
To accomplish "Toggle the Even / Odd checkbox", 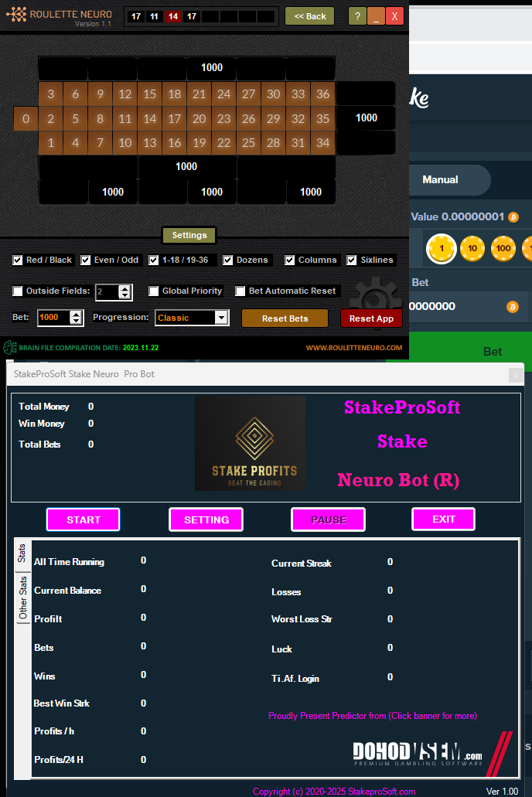I will pos(86,261).
